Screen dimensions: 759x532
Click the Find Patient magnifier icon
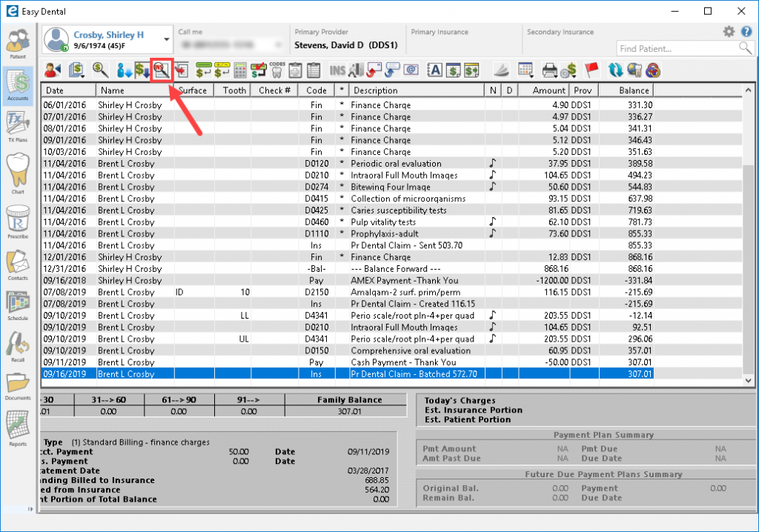point(746,48)
